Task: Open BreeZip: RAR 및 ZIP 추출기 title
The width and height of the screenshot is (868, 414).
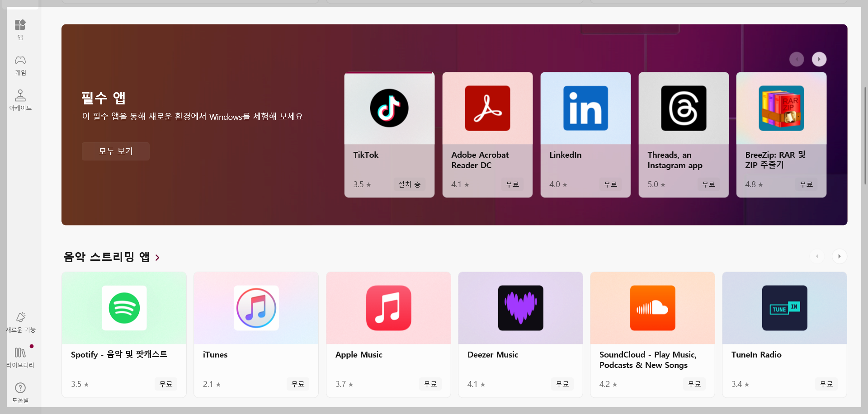Action: [x=775, y=160]
